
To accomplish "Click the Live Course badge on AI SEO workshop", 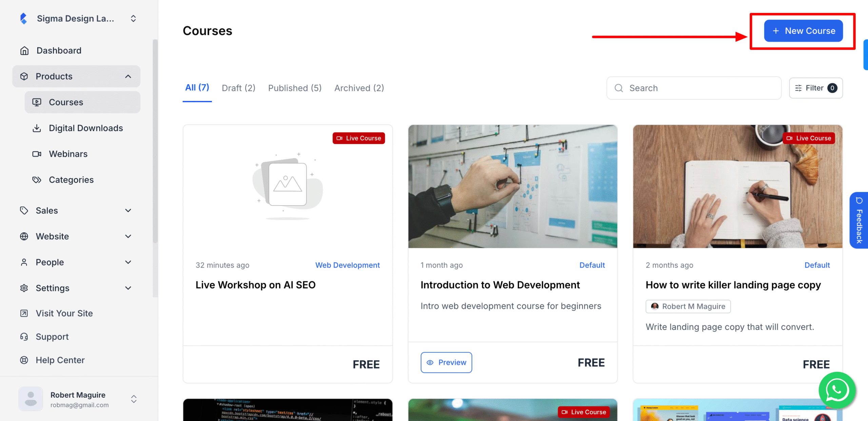I will [x=359, y=138].
